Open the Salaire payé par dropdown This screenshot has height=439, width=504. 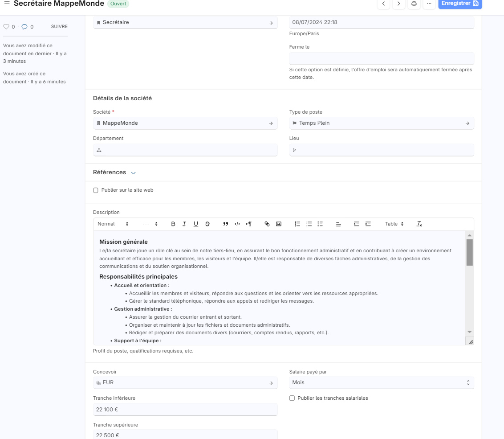382,382
